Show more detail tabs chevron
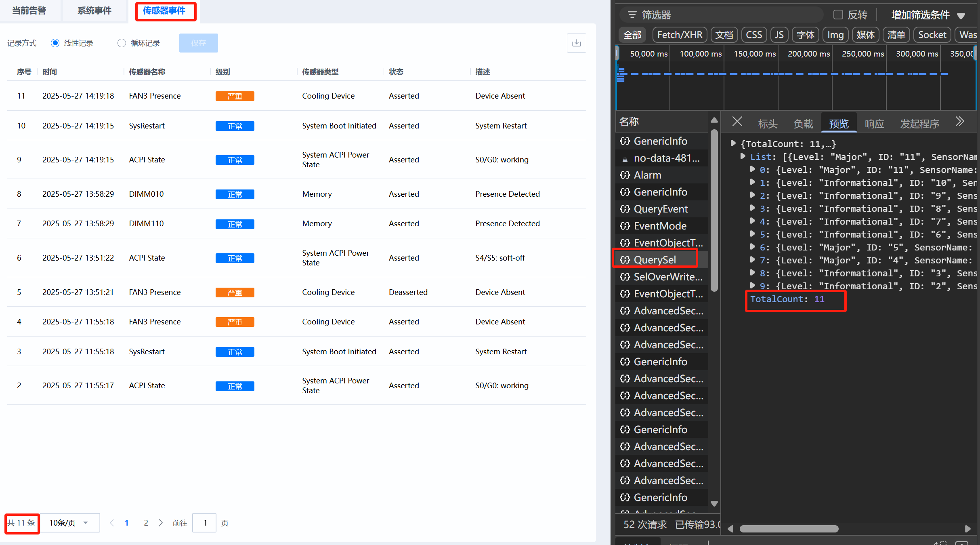 960,122
